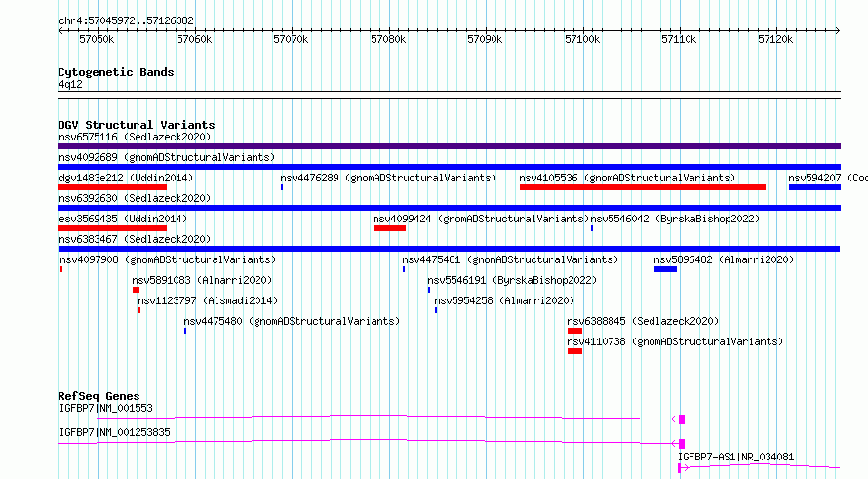Click the RefSeq Genes track title
Image resolution: width=868 pixels, height=479 pixels.
pyautogui.click(x=99, y=396)
